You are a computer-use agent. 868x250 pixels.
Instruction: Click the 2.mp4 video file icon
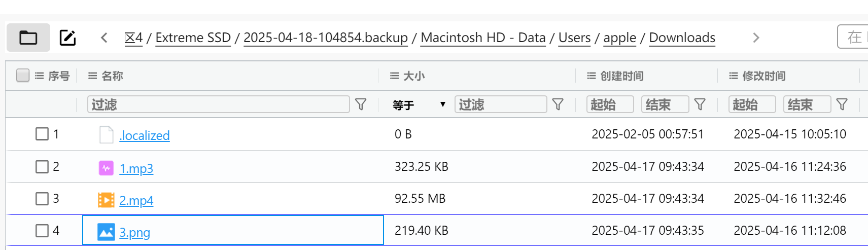106,200
